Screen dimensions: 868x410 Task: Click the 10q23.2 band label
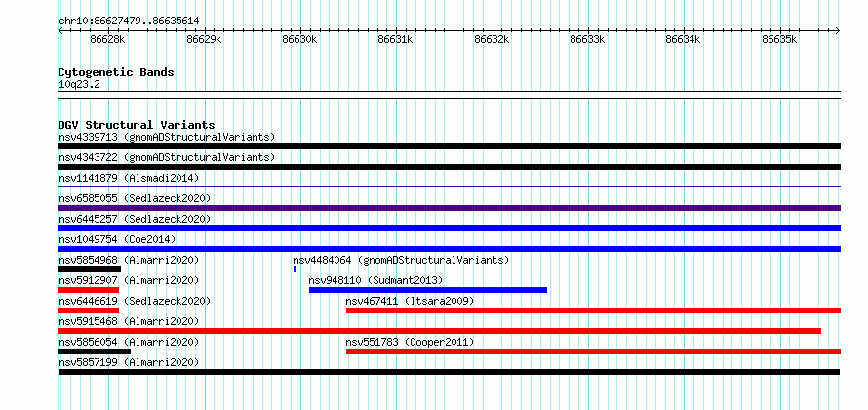pos(79,85)
